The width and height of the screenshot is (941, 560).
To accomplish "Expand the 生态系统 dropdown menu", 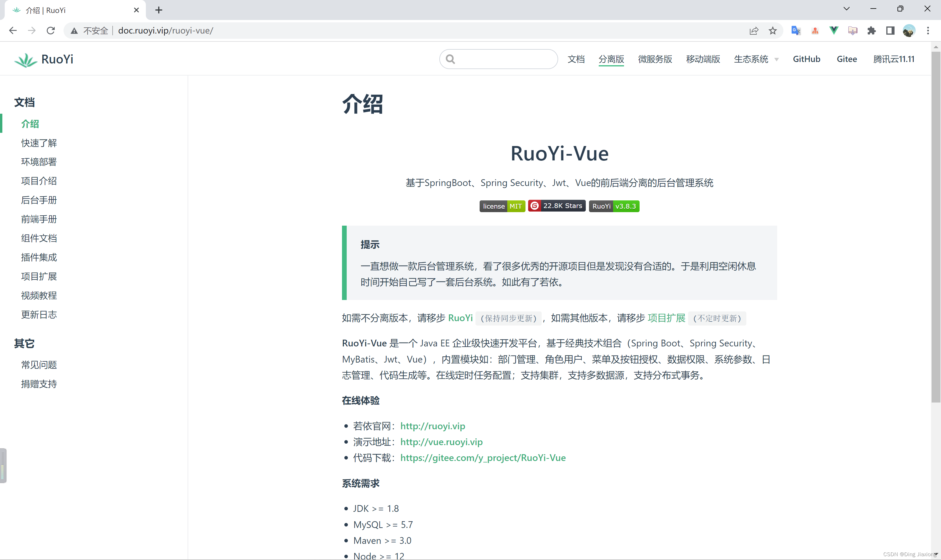I will [756, 59].
